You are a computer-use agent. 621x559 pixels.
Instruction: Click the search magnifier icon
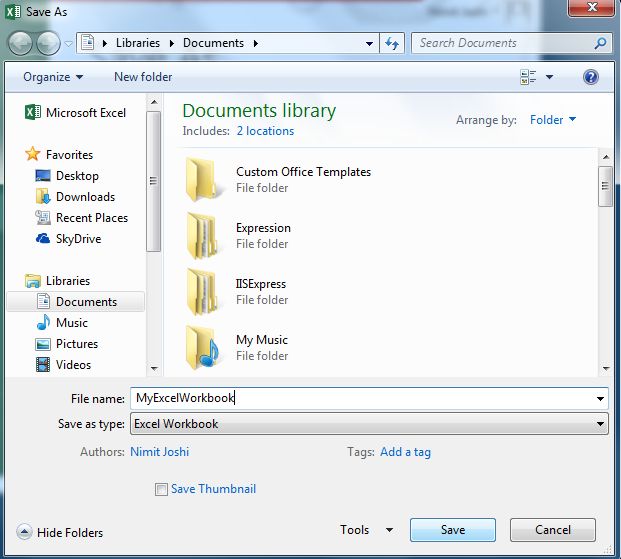click(600, 43)
